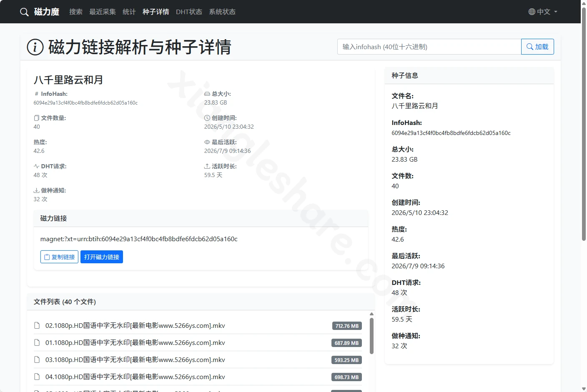The image size is (587, 392).
Task: Open the 系统状态 nav item
Action: 222,12
